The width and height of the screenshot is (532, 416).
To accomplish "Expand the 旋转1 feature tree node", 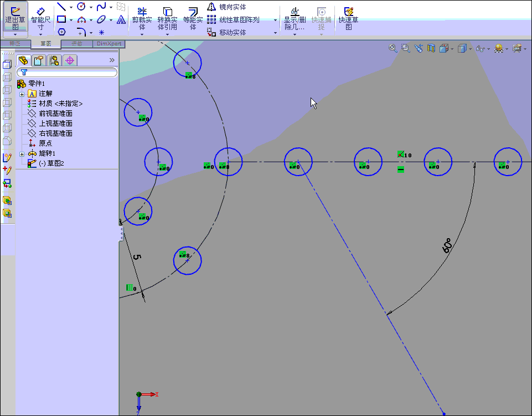I will click(22, 154).
